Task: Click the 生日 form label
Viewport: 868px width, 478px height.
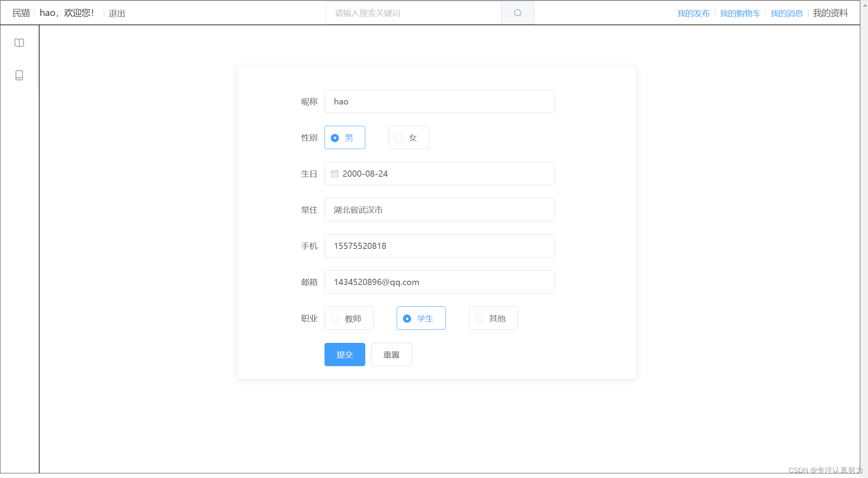Action: (x=309, y=174)
